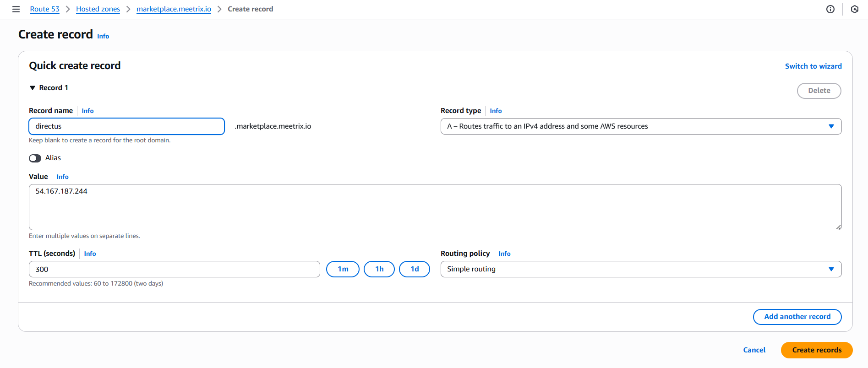The image size is (868, 368).
Task: Click Switch to wizard link
Action: [x=813, y=66]
